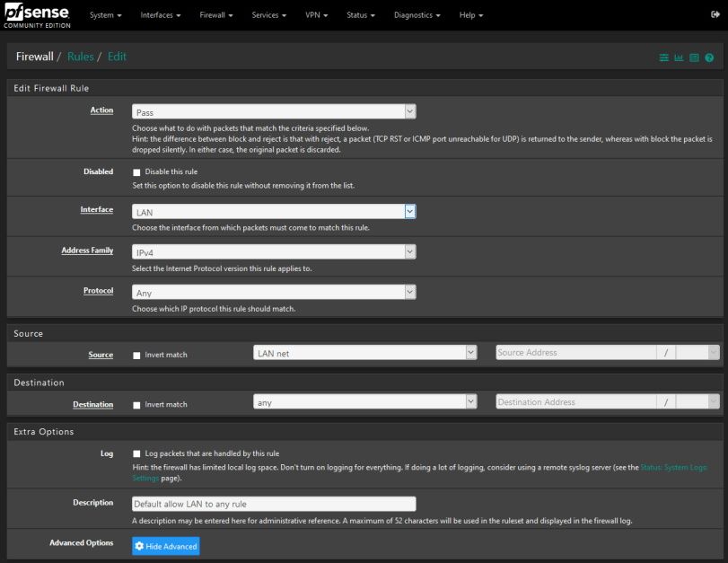The width and height of the screenshot is (728, 563).
Task: Open the Diagnostics menu
Action: (417, 15)
